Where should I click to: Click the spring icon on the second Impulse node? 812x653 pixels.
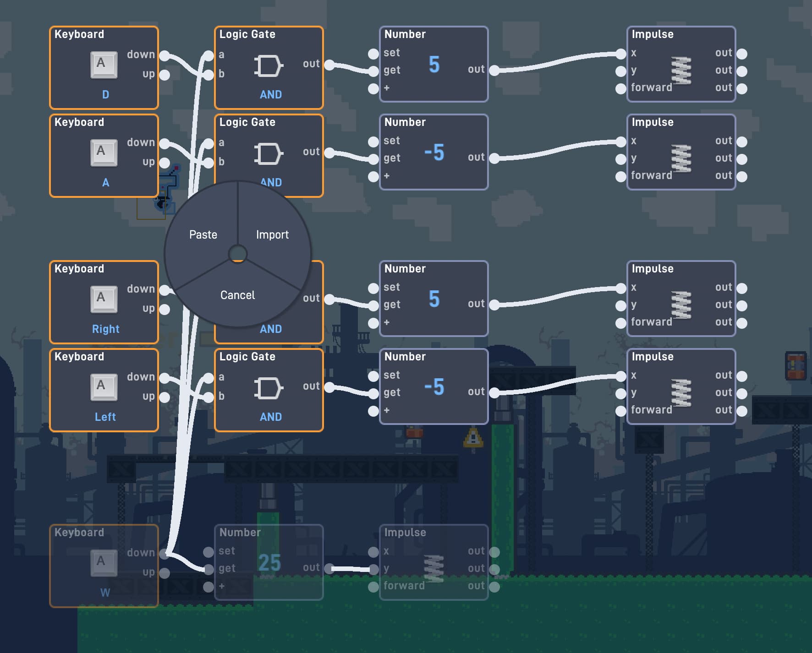(x=681, y=158)
